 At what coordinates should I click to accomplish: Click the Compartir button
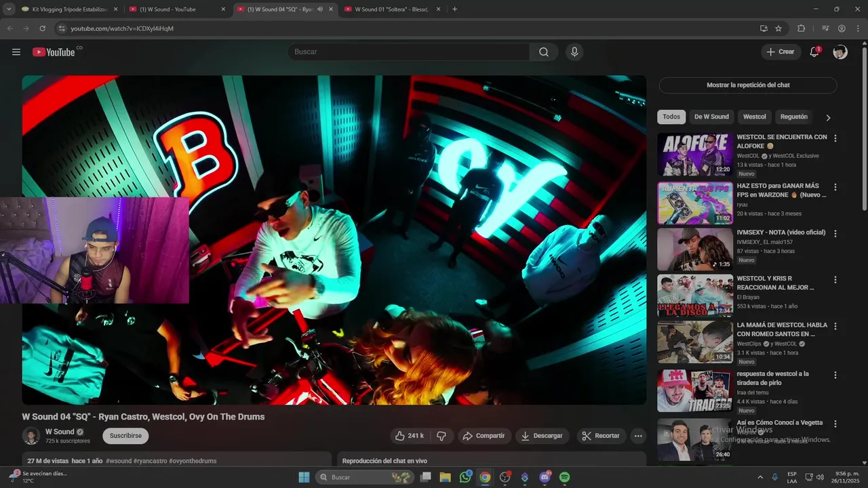484,436
